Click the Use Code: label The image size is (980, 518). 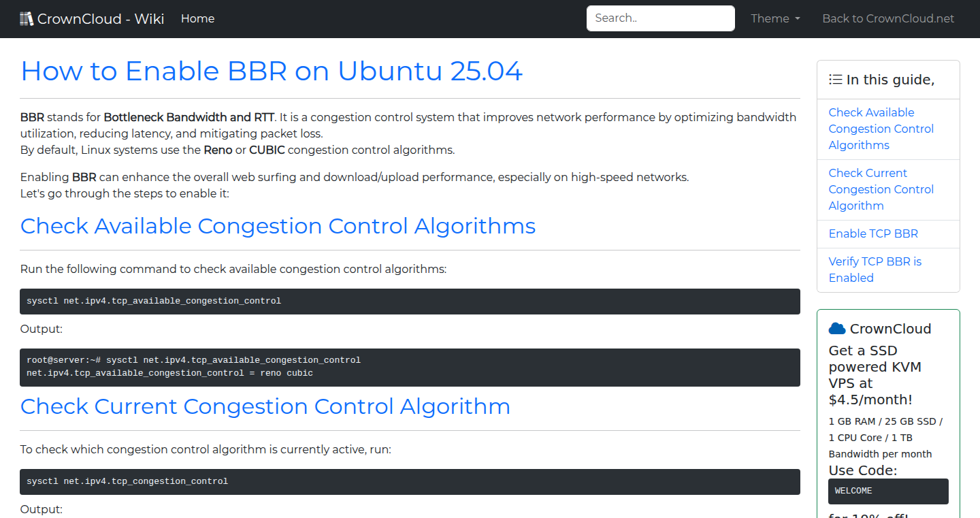pyautogui.click(x=863, y=470)
